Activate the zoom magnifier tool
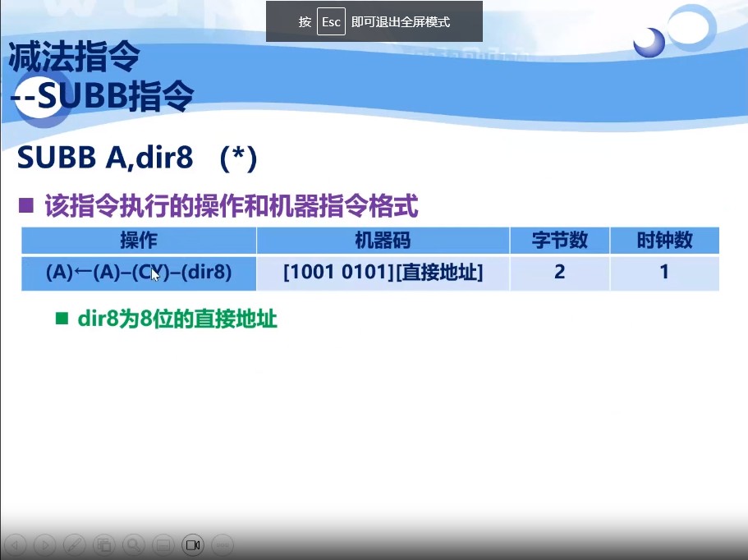This screenshot has height=560, width=748. coord(134,544)
